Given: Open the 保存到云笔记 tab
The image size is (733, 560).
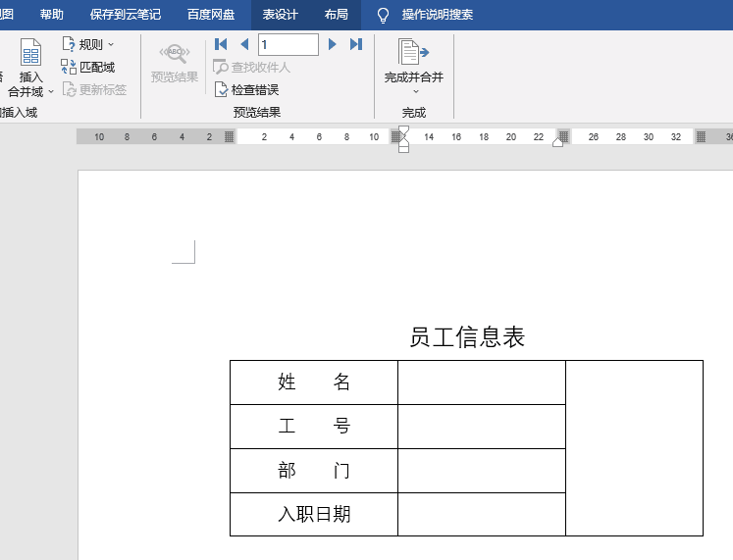Looking at the screenshot, I should 126,15.
